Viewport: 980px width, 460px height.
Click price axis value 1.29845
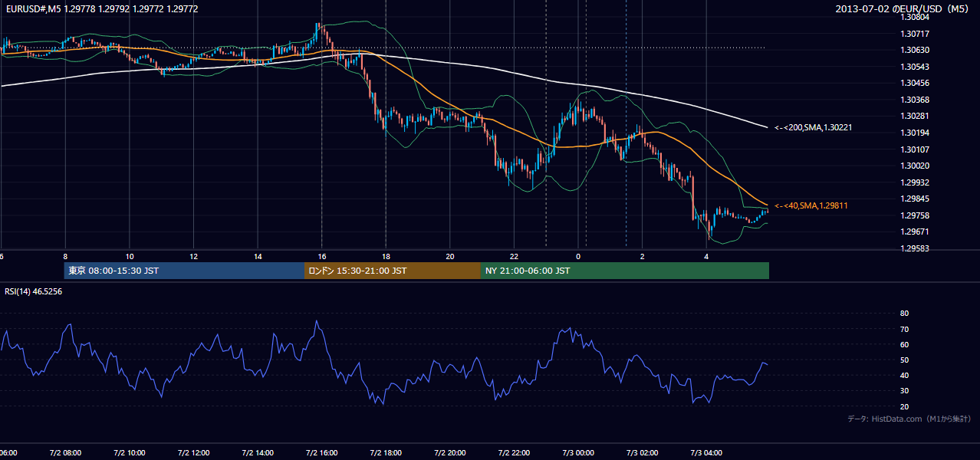(915, 199)
